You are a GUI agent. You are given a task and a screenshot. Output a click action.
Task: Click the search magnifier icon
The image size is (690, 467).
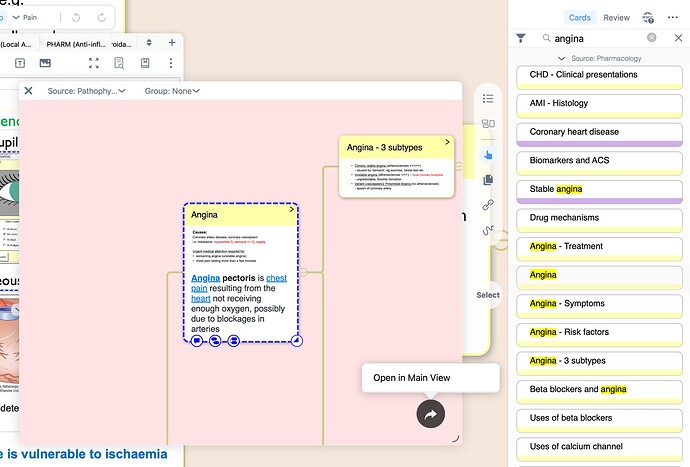[546, 38]
